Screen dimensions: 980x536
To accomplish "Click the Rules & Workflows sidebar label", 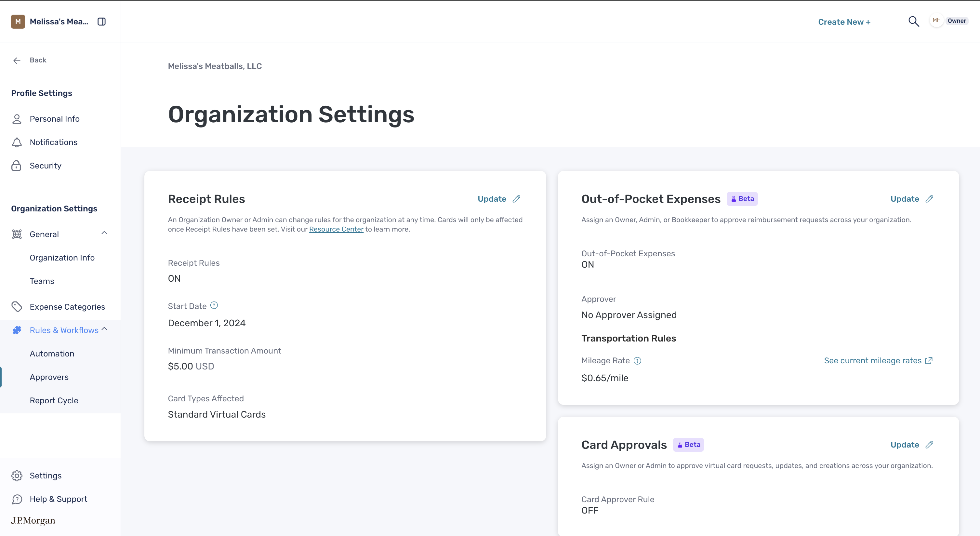I will [x=64, y=330].
